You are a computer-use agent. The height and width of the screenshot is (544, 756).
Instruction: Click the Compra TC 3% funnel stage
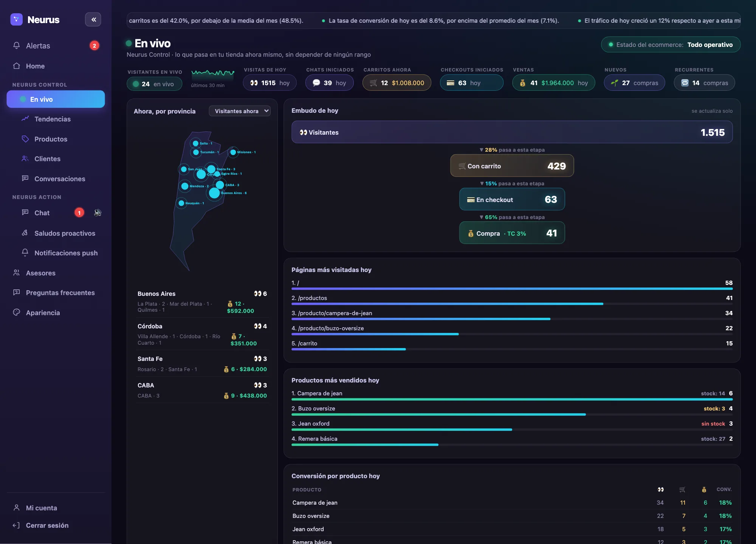pos(512,233)
